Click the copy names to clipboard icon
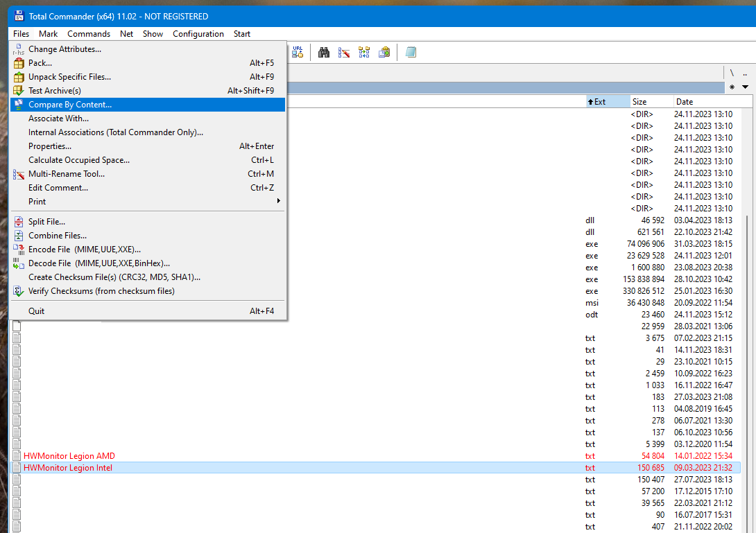The width and height of the screenshot is (756, 533). coord(384,52)
